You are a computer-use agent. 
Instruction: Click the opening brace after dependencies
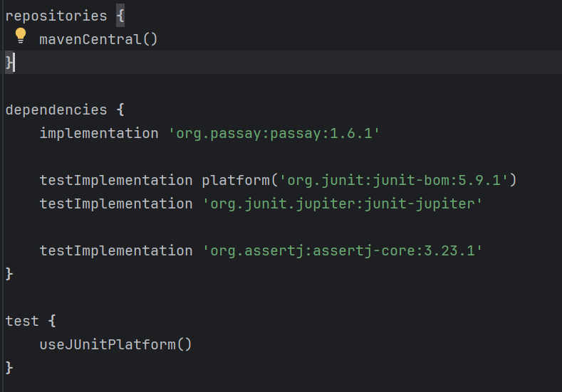tap(120, 110)
